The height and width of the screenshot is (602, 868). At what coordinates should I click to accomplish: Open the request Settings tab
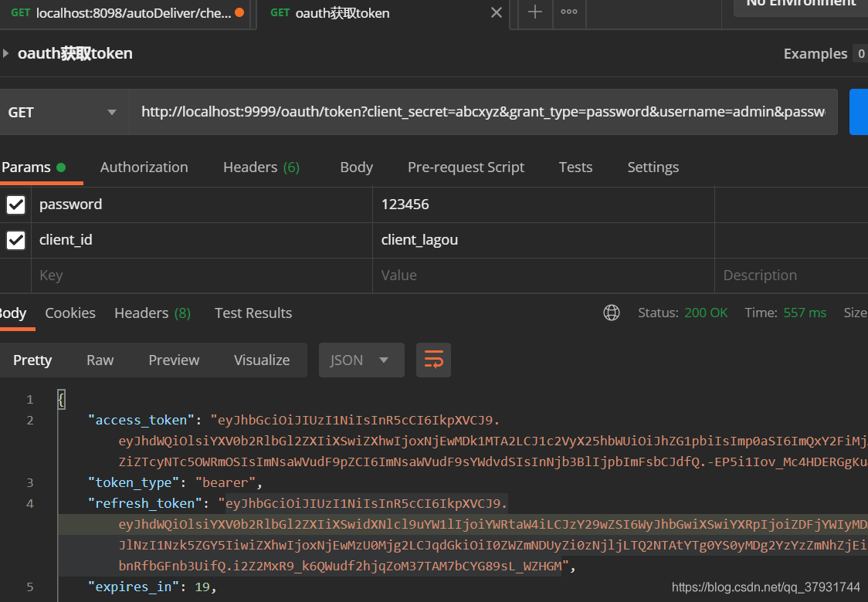653,167
